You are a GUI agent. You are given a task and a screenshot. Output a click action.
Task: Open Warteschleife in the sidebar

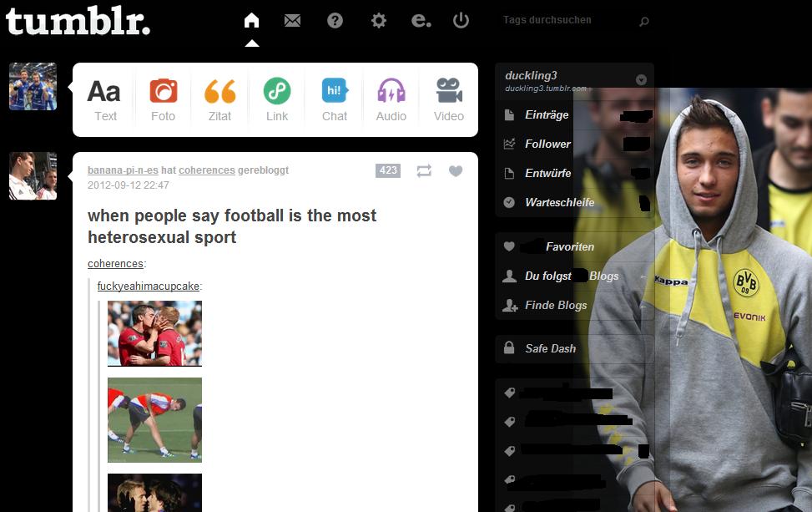click(575, 202)
